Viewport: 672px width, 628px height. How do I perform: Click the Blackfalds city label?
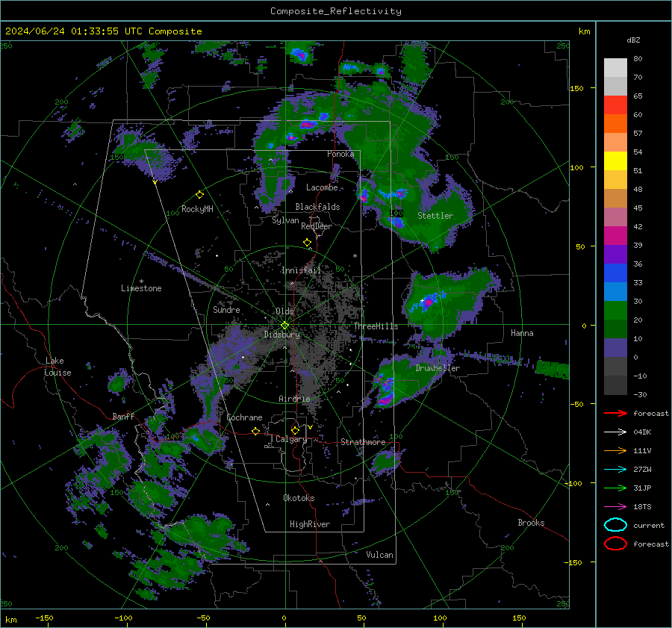[x=317, y=207]
